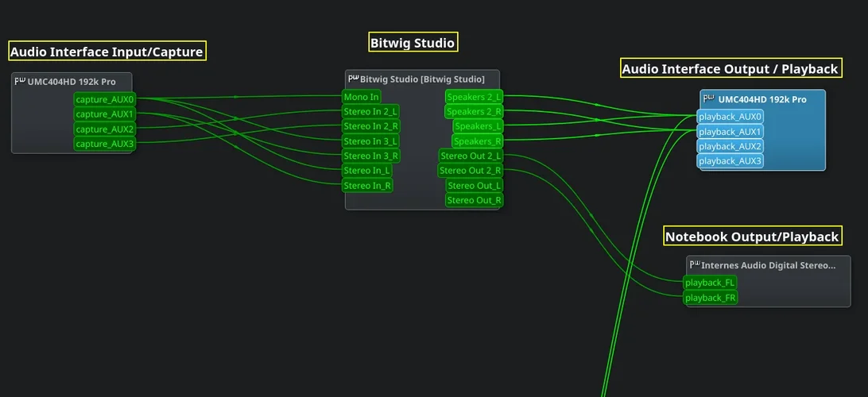Select the Speakers 2_L output port
The width and height of the screenshot is (868, 397).
[474, 97]
